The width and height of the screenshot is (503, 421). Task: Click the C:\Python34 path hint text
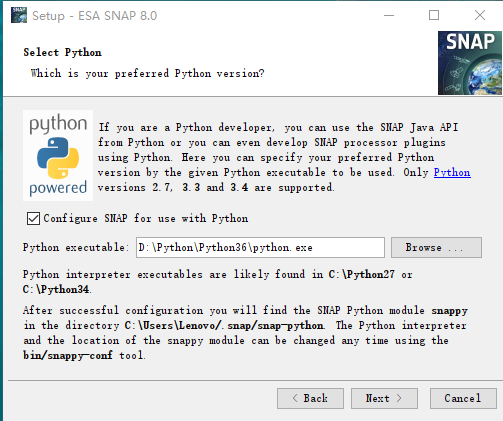(x=57, y=289)
